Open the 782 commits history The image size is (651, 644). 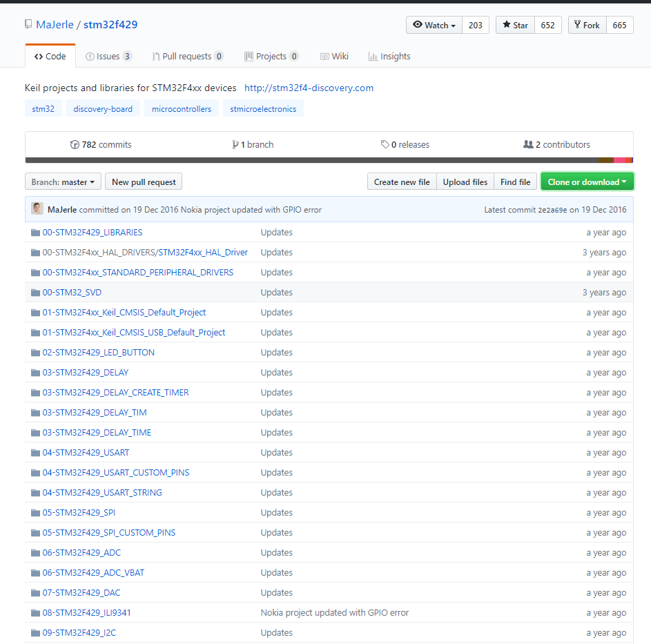[x=101, y=144]
